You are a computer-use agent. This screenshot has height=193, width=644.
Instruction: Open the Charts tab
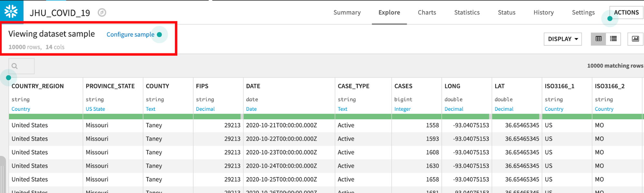[427, 13]
